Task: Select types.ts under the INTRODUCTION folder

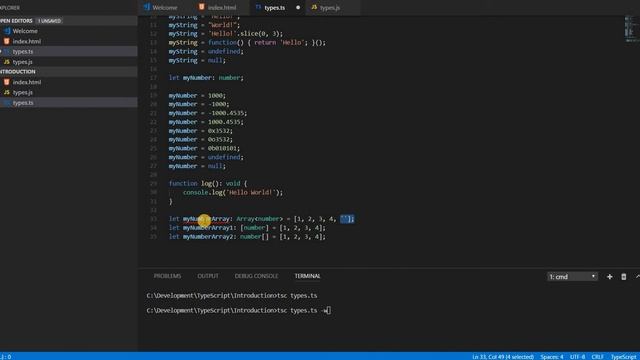Action: [x=69, y=102]
